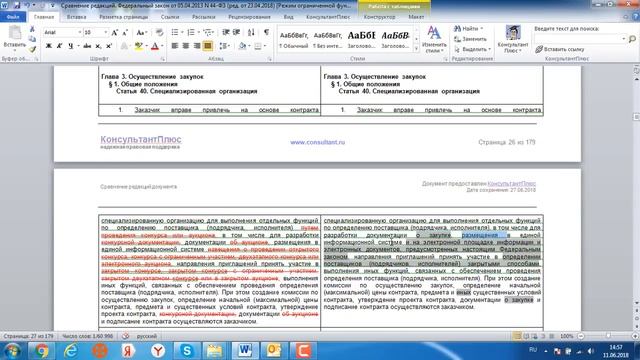The image size is (640, 360).
Task: Switch to print layout view in status bar
Action: 517,336
